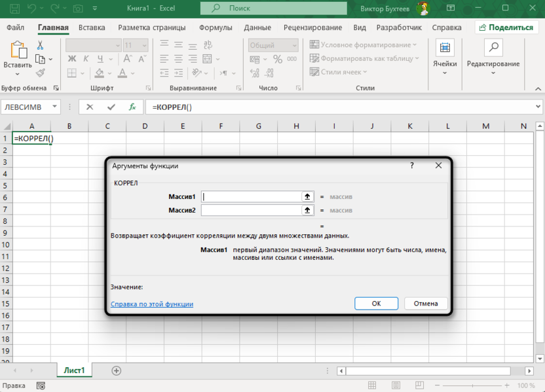Select the Лист1 sheet tab
This screenshot has height=392, width=545.
(74, 370)
